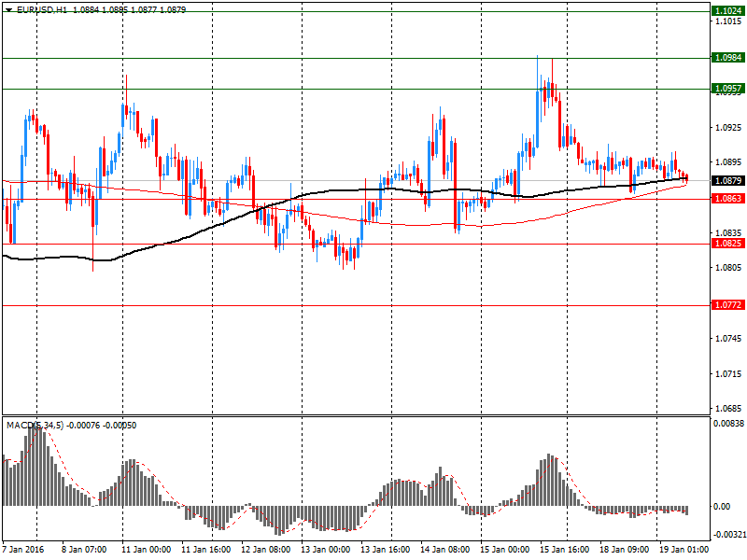This screenshot has width=747, height=560.
Task: Select the green resistance line at 1.1024
Action: click(356, 11)
